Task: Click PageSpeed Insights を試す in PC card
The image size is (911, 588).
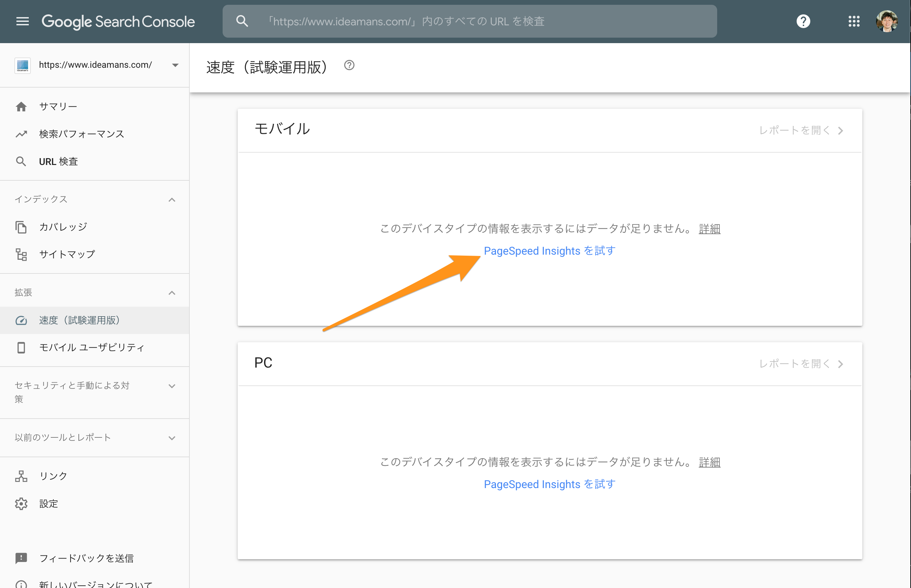Action: pyautogui.click(x=550, y=484)
